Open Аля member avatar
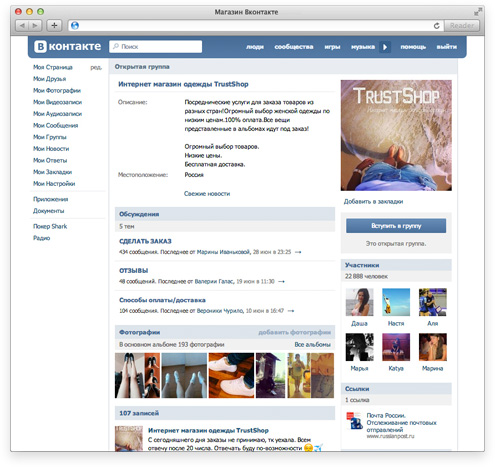 point(433,302)
